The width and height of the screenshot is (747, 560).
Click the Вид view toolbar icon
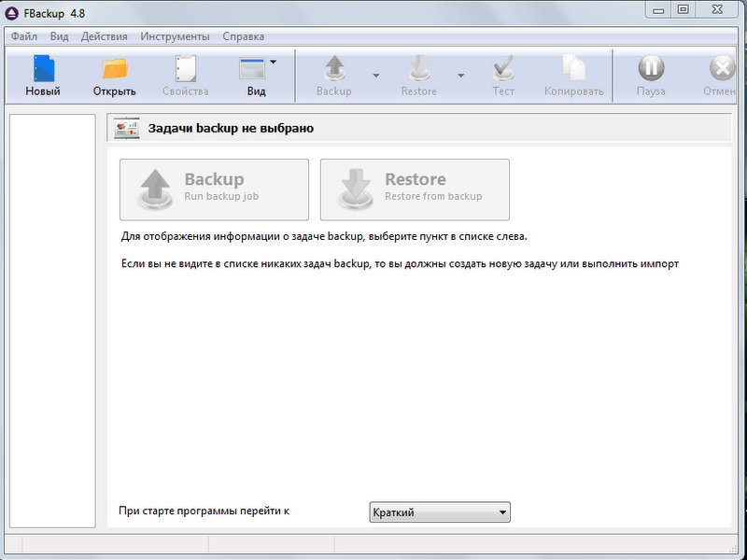pyautogui.click(x=252, y=69)
